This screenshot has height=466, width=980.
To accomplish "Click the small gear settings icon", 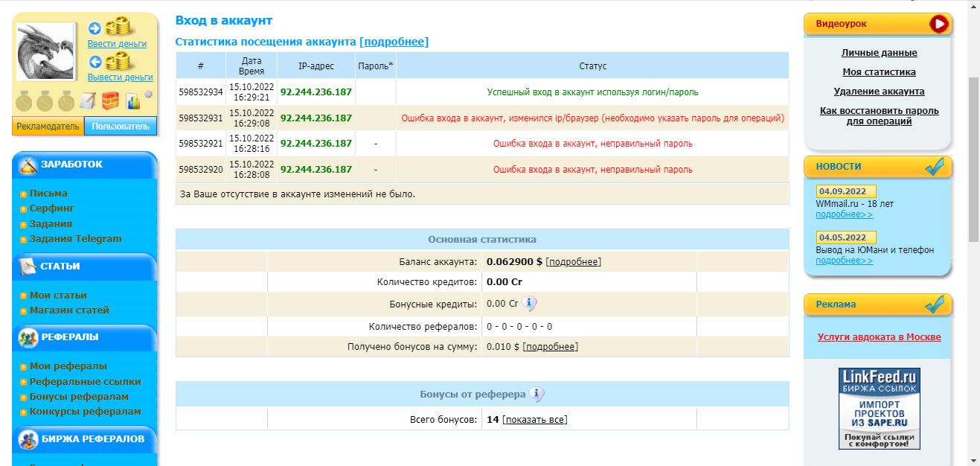I will click(x=149, y=95).
